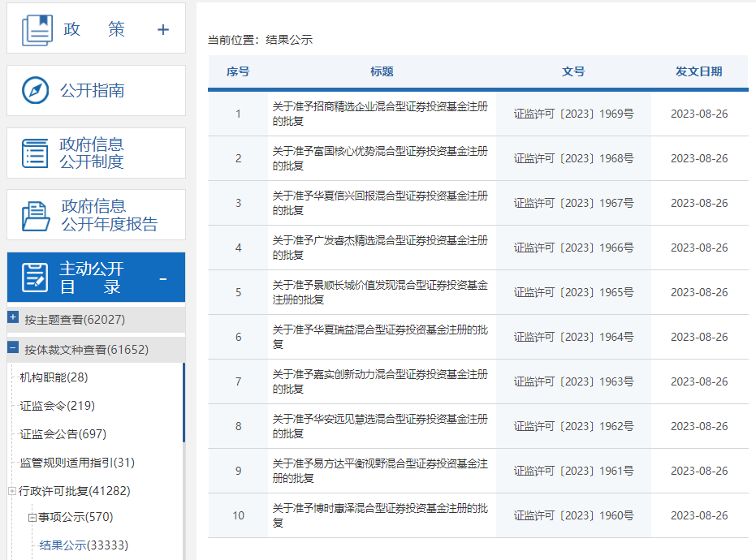Image resolution: width=756 pixels, height=560 pixels.
Task: Click the 主动公开目录 clipboard icon
Action: (x=34, y=277)
